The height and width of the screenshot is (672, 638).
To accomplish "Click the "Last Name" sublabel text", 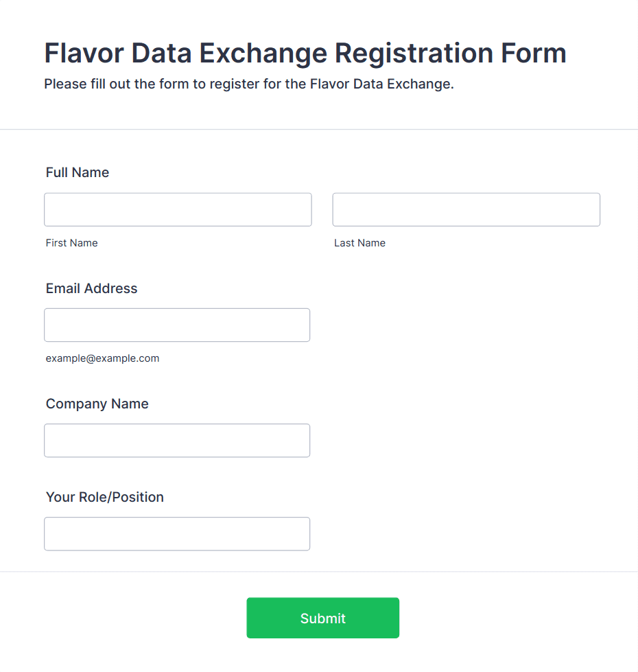I will (359, 243).
